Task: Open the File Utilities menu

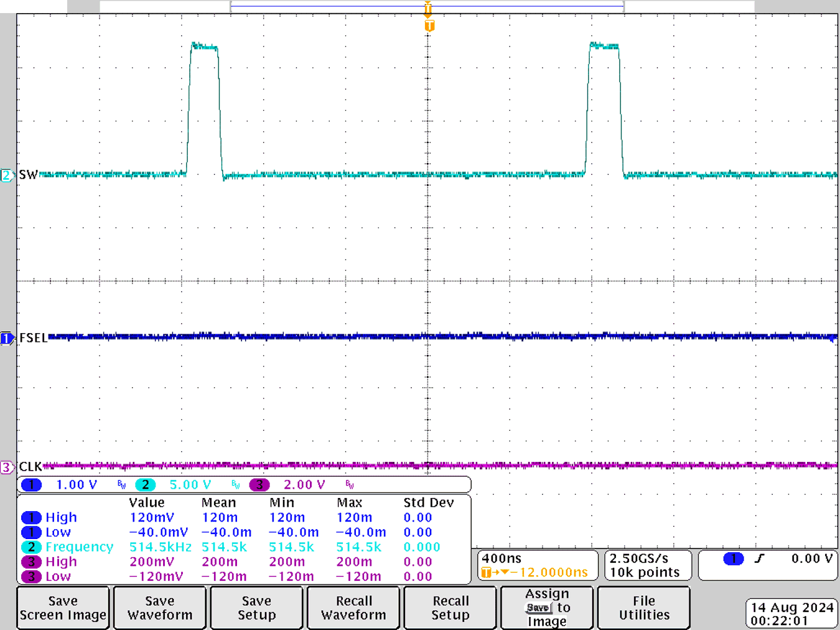Action: [643, 608]
